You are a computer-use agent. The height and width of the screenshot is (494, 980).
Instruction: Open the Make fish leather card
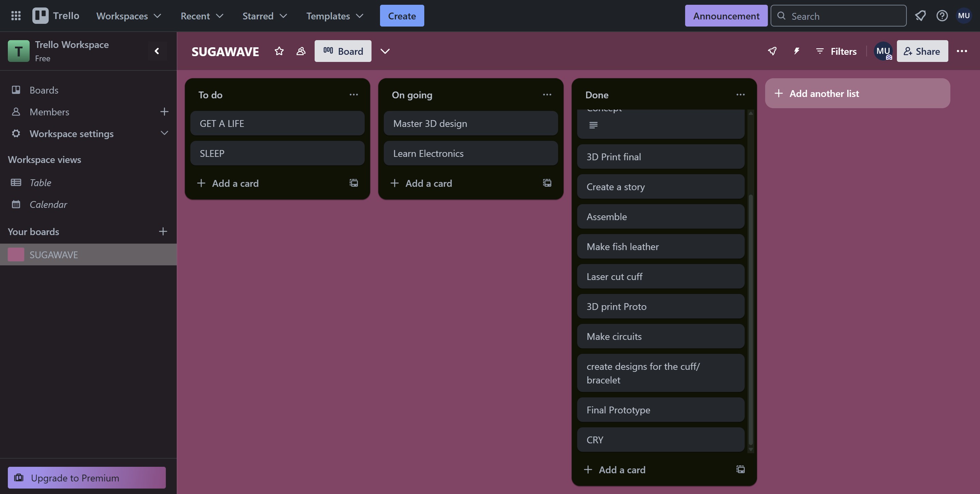[x=661, y=247]
